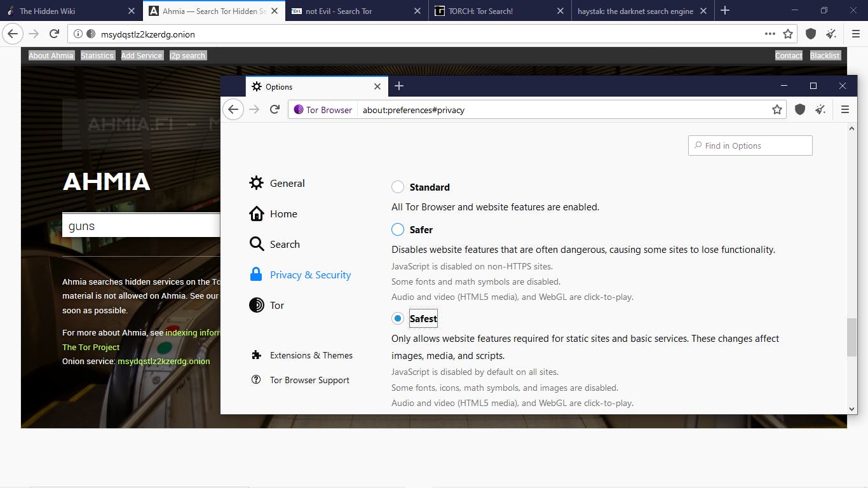868x488 pixels.
Task: Show site information for msydqstlz2kzerdg.onion
Action: point(78,34)
